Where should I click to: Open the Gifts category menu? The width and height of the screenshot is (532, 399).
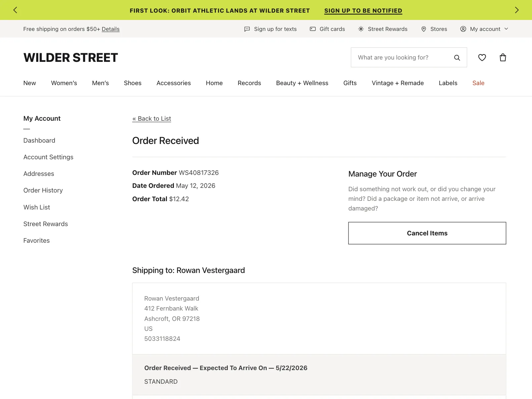[x=350, y=83]
